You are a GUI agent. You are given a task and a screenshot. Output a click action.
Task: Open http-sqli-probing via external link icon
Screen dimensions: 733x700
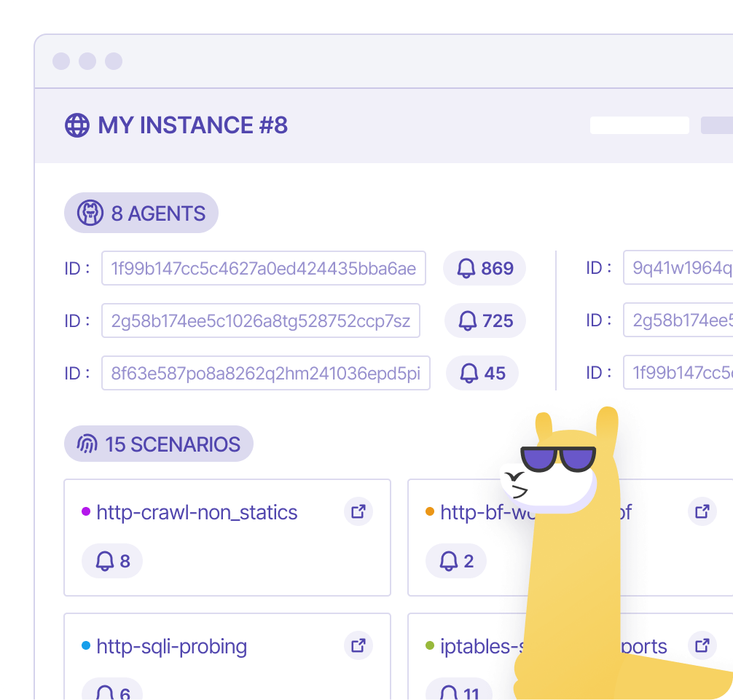point(358,645)
